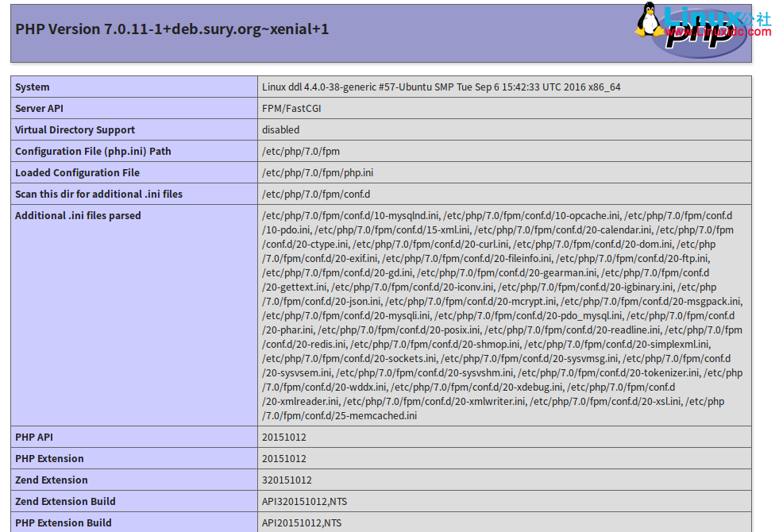
Task: Click the Loaded Configuration File label
Action: pyautogui.click(x=77, y=173)
